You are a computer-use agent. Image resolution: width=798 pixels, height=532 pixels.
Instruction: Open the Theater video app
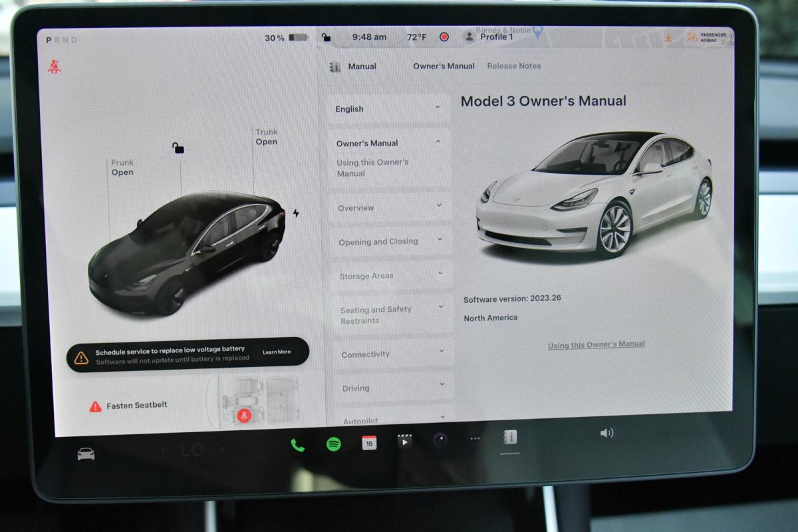404,442
